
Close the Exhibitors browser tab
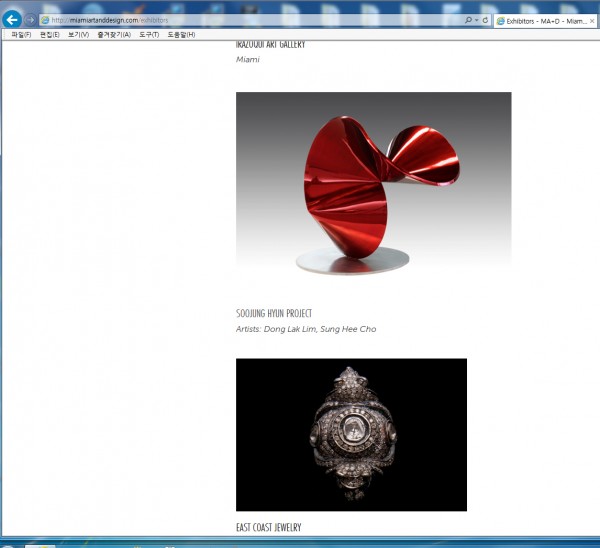coord(592,21)
